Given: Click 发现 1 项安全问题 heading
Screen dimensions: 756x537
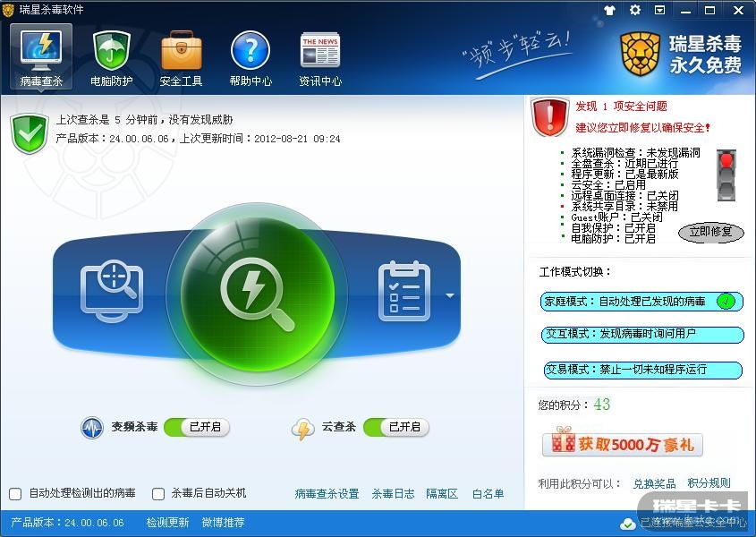Looking at the screenshot, I should tap(622, 107).
